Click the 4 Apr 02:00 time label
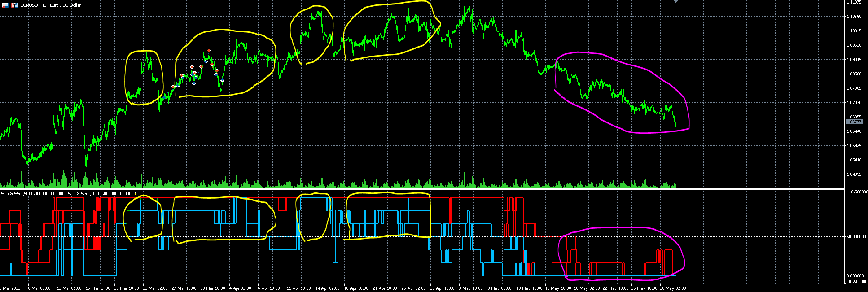The image size is (868, 292). (x=240, y=288)
